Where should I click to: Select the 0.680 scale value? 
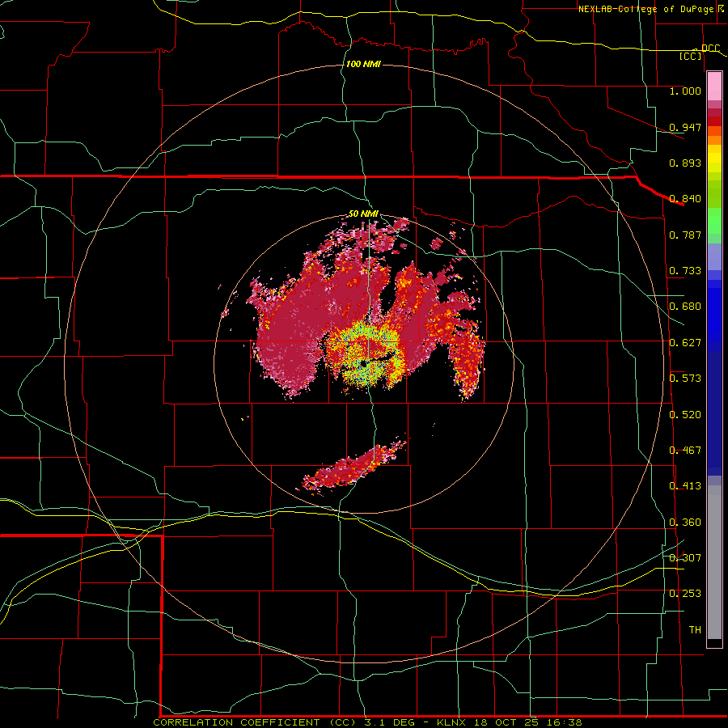pyautogui.click(x=685, y=307)
